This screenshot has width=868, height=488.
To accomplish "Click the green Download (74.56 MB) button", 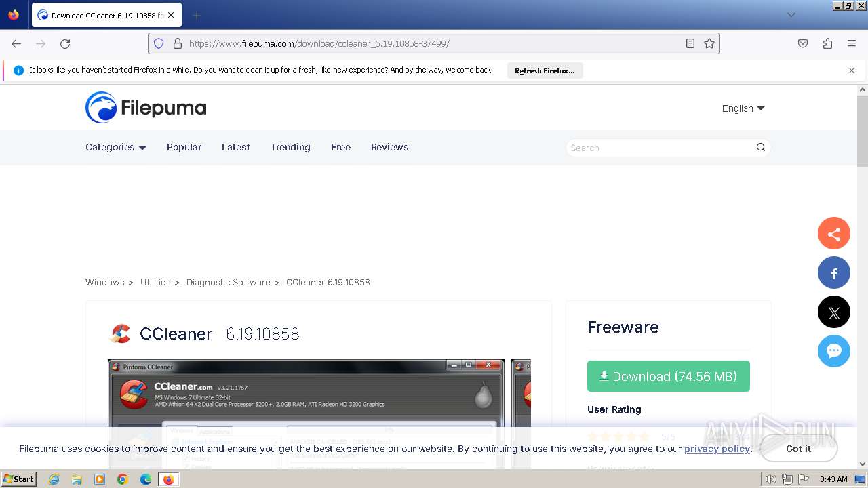I will coord(669,376).
